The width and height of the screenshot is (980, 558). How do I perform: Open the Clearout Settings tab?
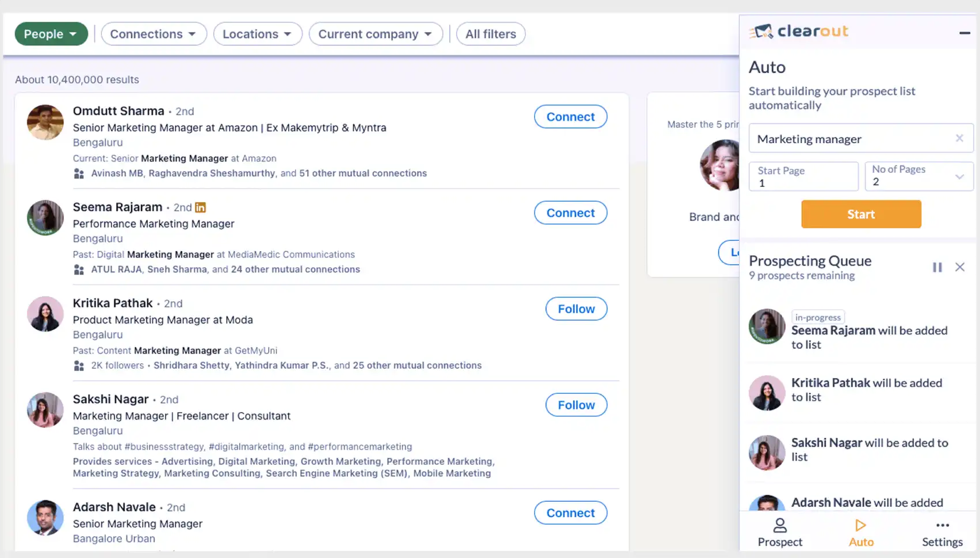(x=942, y=533)
